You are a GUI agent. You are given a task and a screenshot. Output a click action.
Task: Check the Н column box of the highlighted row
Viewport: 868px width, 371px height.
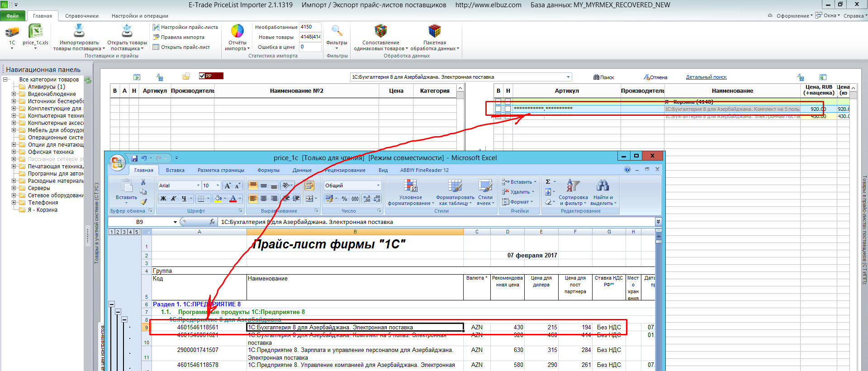(508, 109)
